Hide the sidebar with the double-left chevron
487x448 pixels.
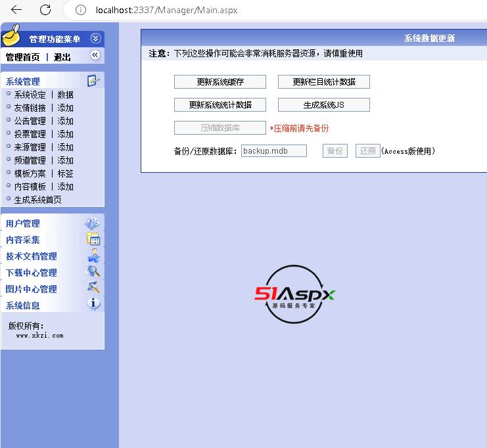(95, 55)
